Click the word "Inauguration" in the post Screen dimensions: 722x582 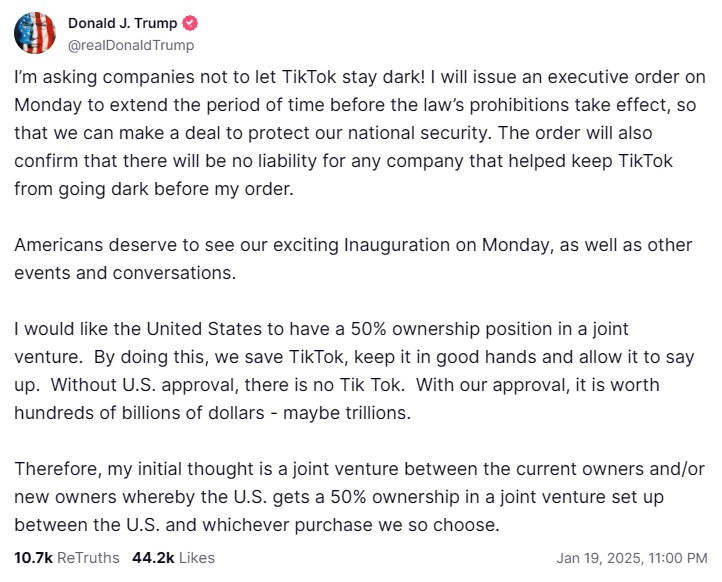point(397,245)
